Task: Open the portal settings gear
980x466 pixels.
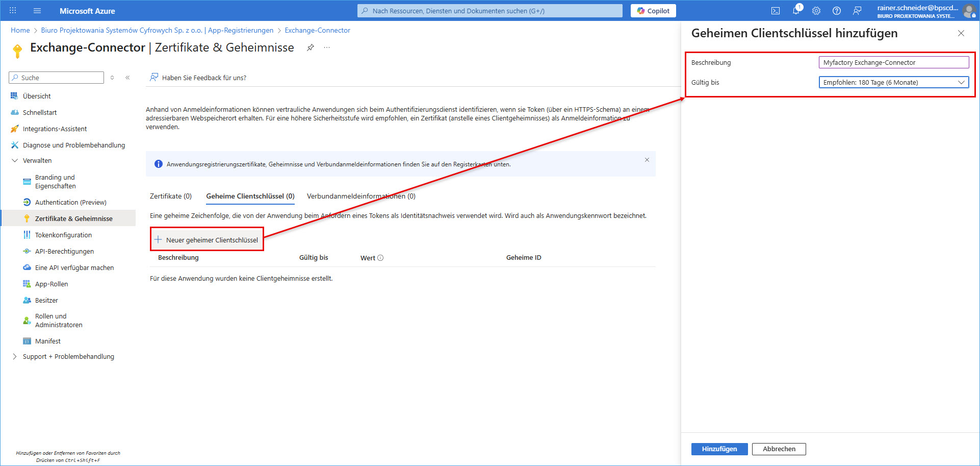Action: [816, 11]
